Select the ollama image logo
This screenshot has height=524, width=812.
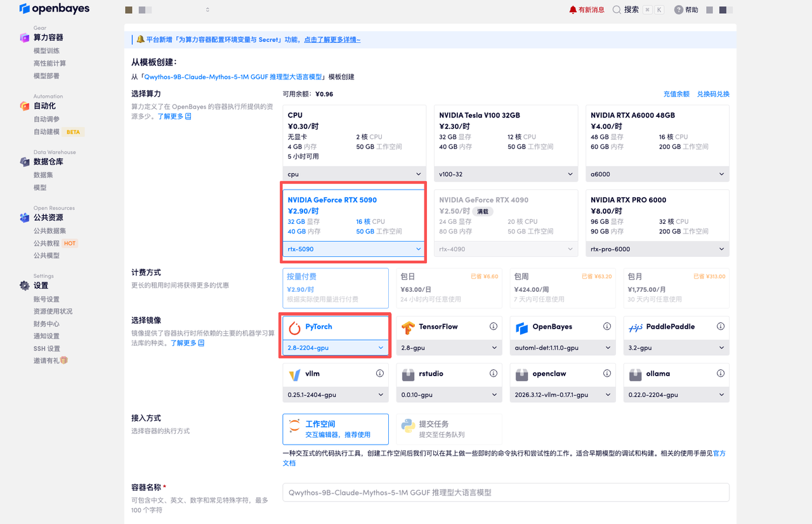coord(636,374)
